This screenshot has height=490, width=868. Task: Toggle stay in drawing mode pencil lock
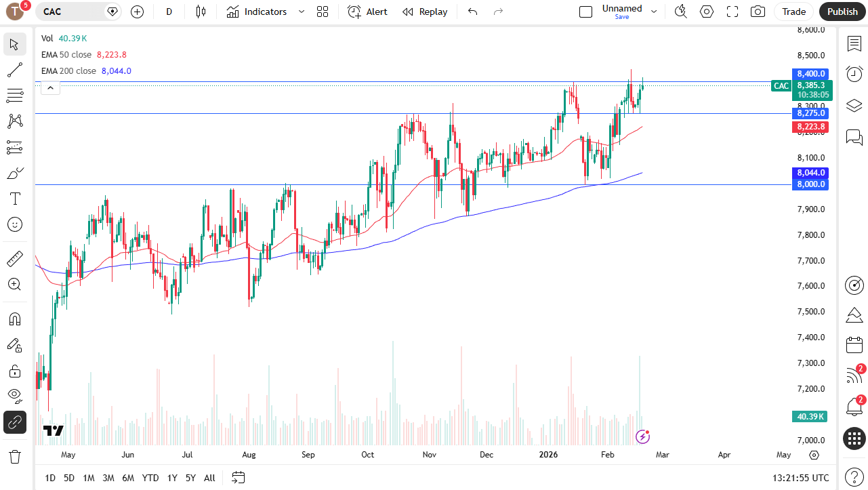[x=14, y=345]
